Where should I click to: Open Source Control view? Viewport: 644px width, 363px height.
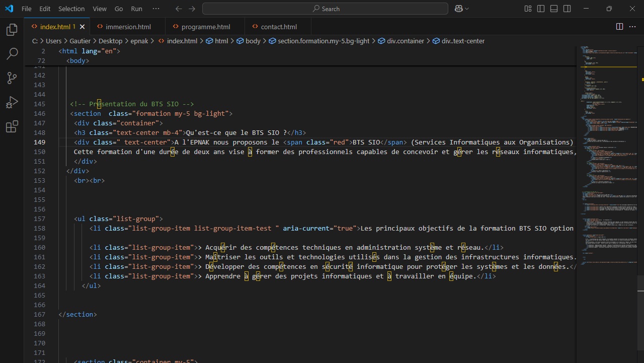click(12, 78)
